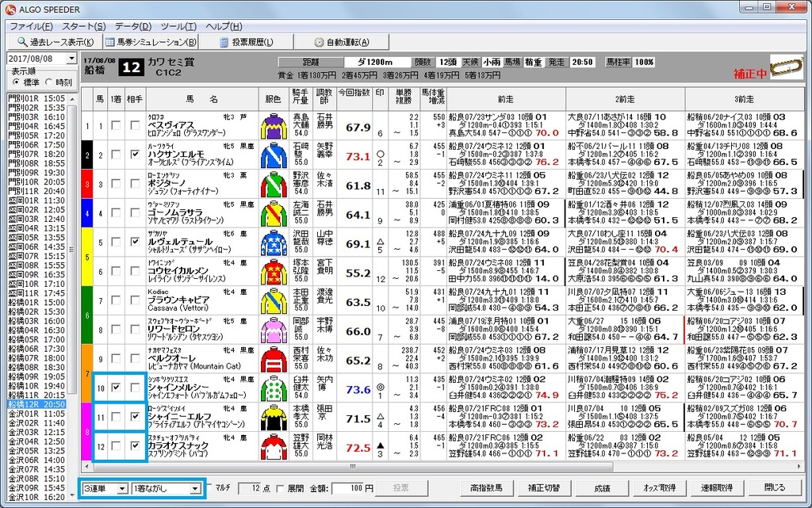Uncheck the 相手 box for シャイニーエルフ
Image resolution: width=812 pixels, height=508 pixels.
click(x=135, y=416)
